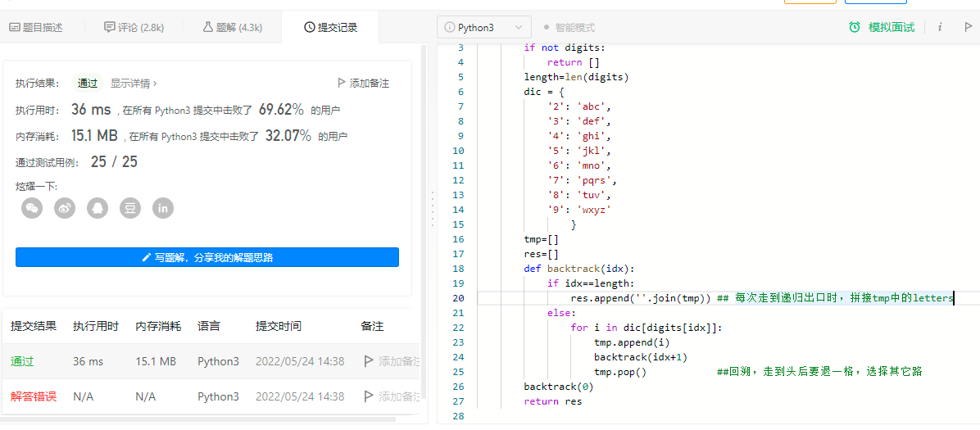Expand 显示详情 details link
This screenshot has width=980, height=430.
click(134, 83)
